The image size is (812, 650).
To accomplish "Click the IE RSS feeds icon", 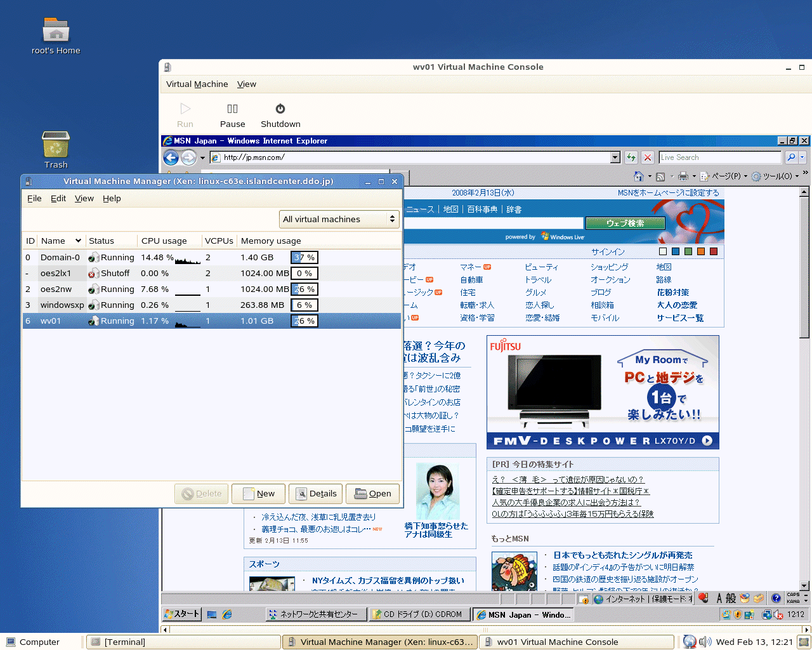I will [660, 176].
